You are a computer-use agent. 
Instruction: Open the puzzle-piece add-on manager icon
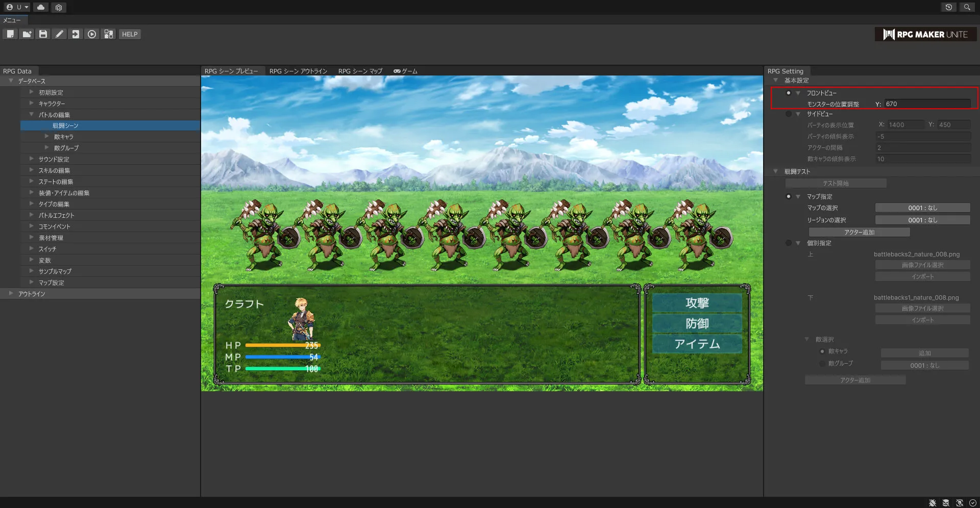tap(108, 34)
